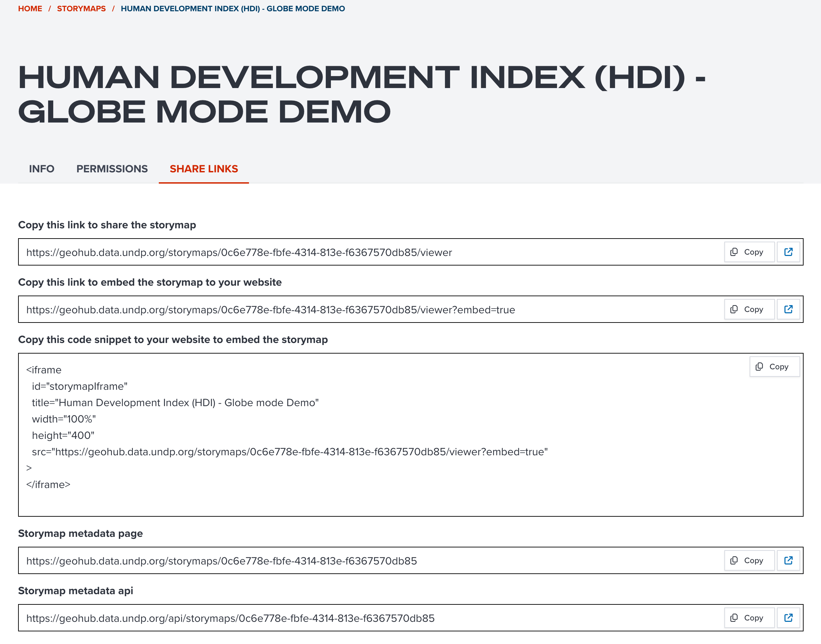
Task: Go to Home breadcrumb link
Action: [30, 8]
